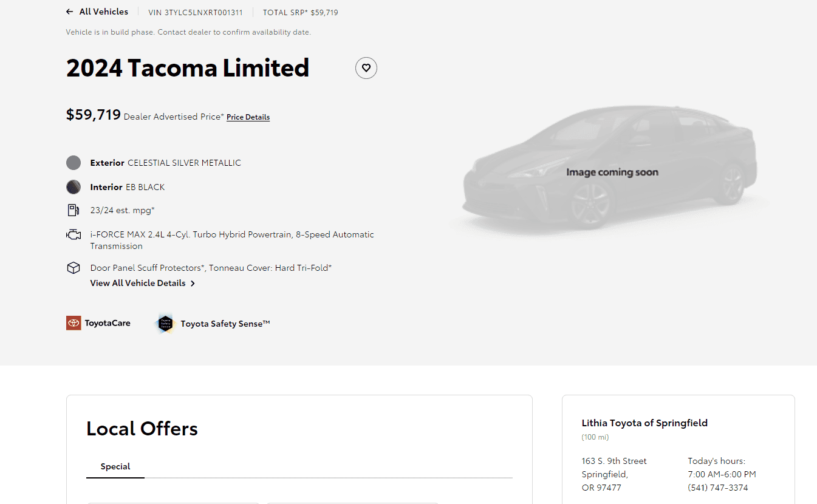Go back to All Vehicles
The height and width of the screenshot is (504, 817).
[x=103, y=12]
